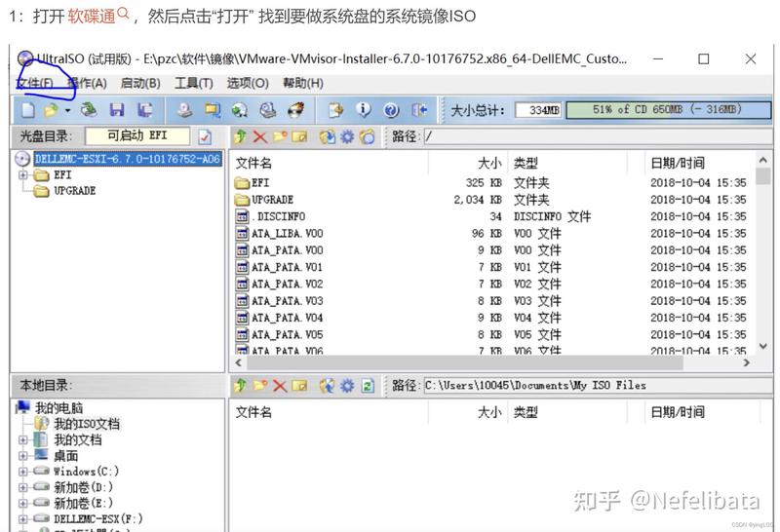This screenshot has height=532, width=780.
Task: Click the Extract icon in the image pane toolbar
Action: point(328,136)
